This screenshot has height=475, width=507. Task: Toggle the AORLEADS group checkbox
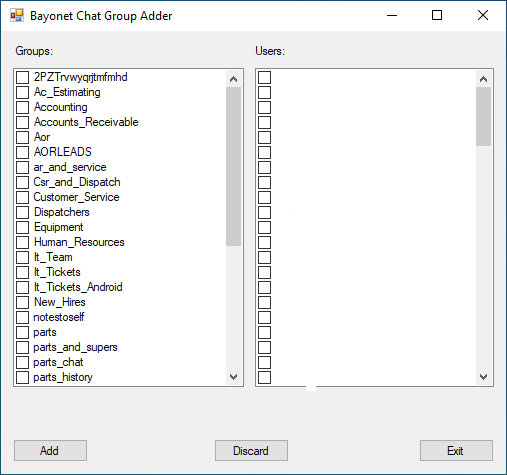click(22, 152)
